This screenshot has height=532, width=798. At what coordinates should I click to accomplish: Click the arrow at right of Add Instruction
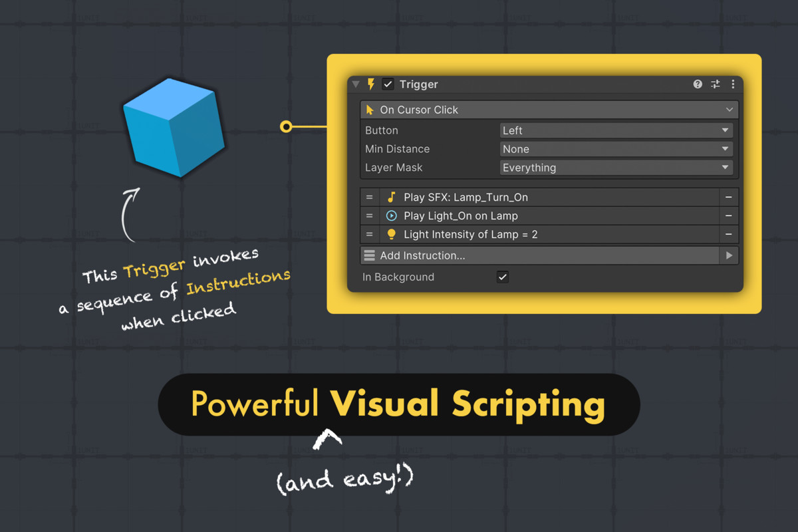[x=729, y=255]
